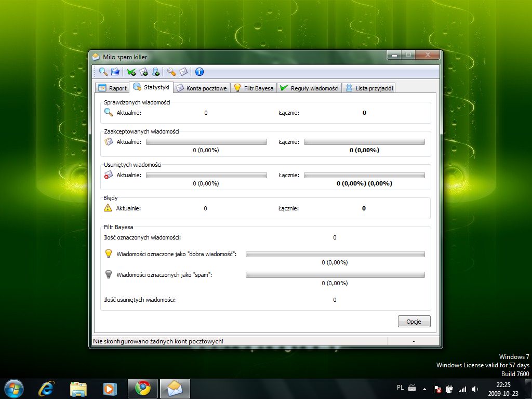Click the Łącznie bar of Zaakceptowanych wiadomości

coord(364,142)
